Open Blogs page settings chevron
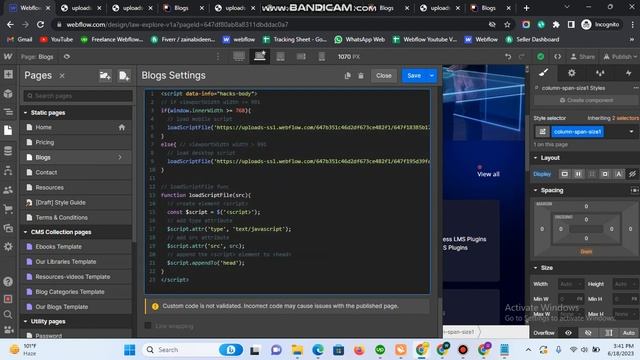640x360 pixels. coord(120,158)
